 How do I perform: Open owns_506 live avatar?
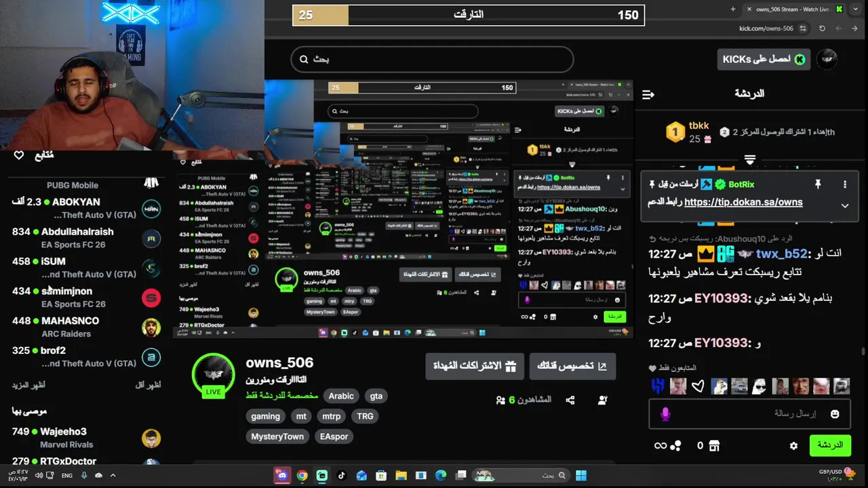click(x=214, y=375)
